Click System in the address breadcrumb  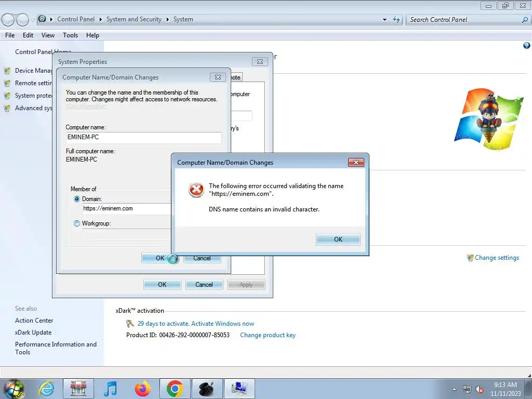(183, 19)
